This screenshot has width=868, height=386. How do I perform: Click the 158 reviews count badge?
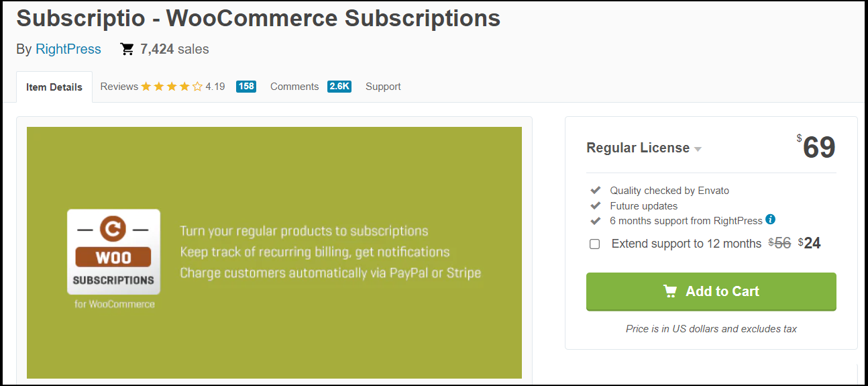(x=246, y=87)
